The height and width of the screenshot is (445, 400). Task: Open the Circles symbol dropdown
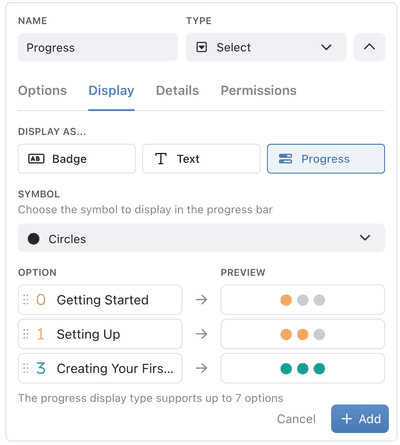click(201, 238)
